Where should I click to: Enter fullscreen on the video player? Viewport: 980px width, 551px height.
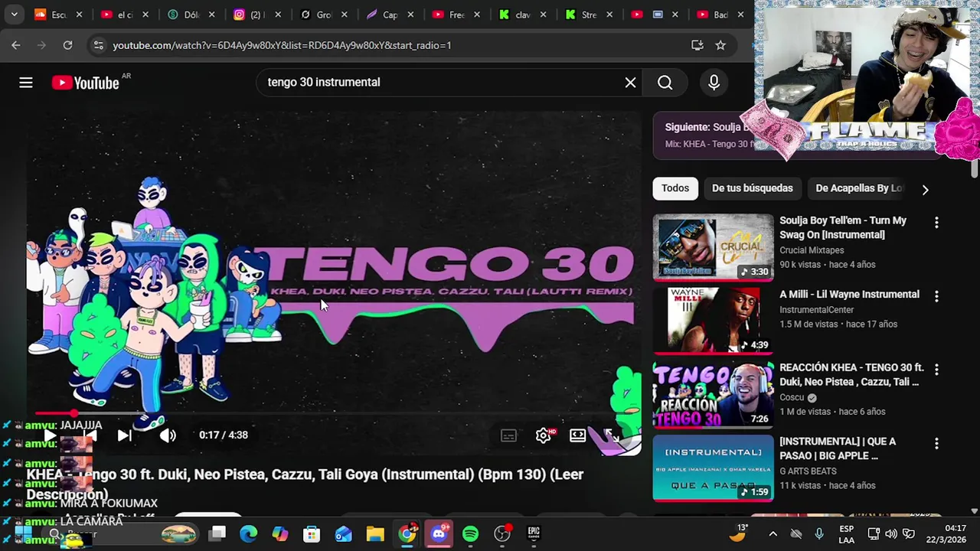coord(612,435)
